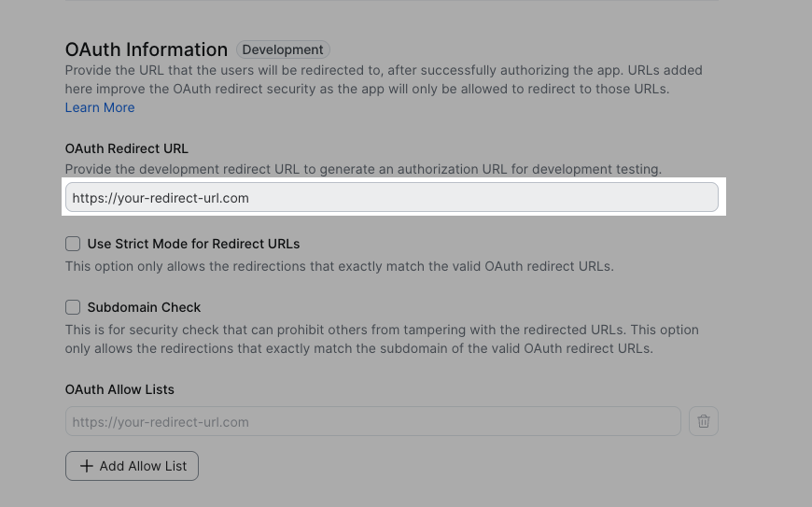Click the Development badge
The image size is (812, 507).
pyautogui.click(x=283, y=49)
